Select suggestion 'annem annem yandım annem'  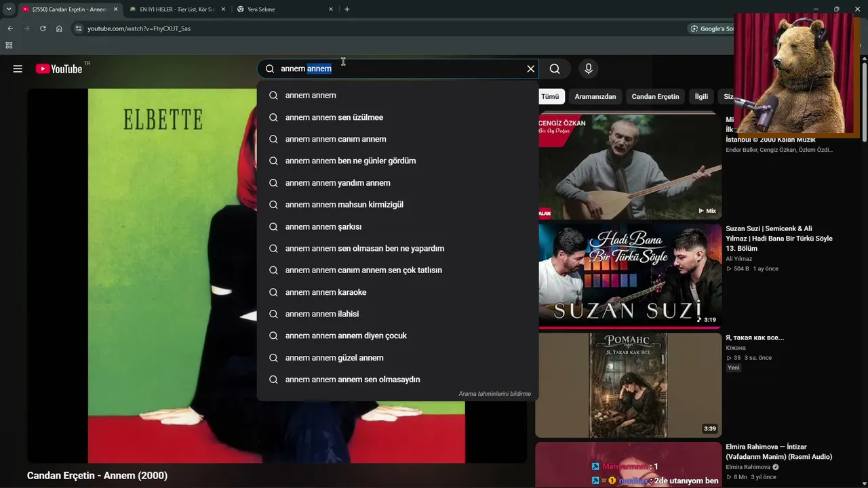[397, 183]
